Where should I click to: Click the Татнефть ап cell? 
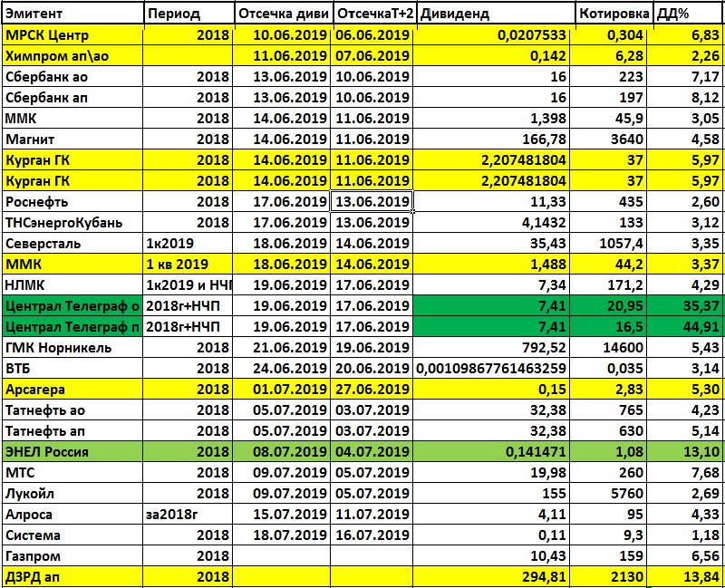72,431
